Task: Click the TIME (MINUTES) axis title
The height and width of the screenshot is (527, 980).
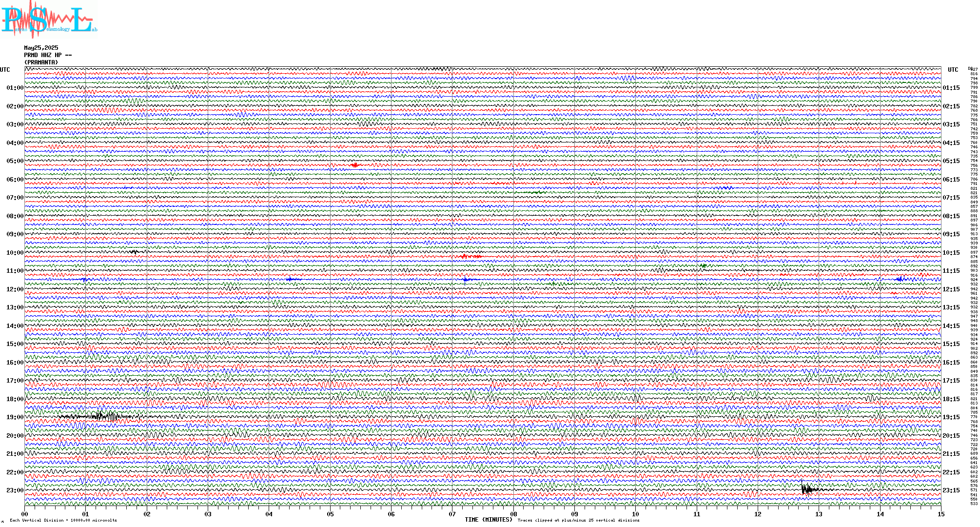Action: point(489,520)
